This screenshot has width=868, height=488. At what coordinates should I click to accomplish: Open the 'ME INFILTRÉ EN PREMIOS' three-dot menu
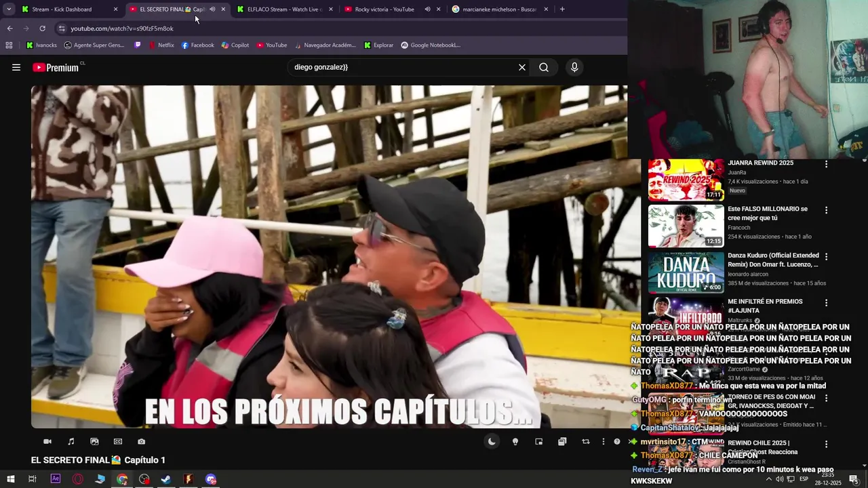click(x=826, y=303)
